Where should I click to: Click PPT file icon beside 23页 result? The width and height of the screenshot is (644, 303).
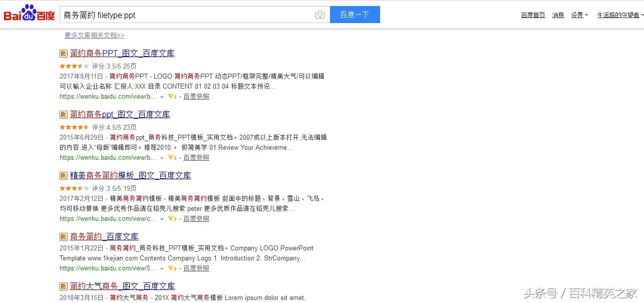point(64,115)
